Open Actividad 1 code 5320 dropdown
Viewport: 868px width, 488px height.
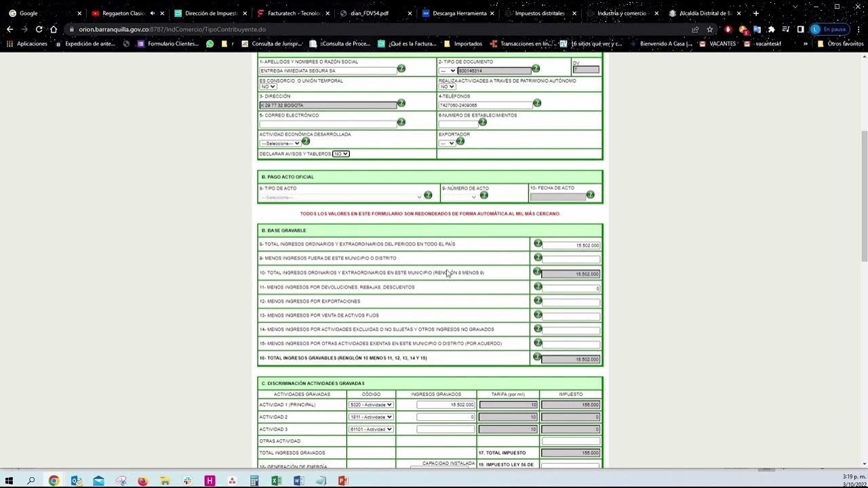click(x=371, y=405)
